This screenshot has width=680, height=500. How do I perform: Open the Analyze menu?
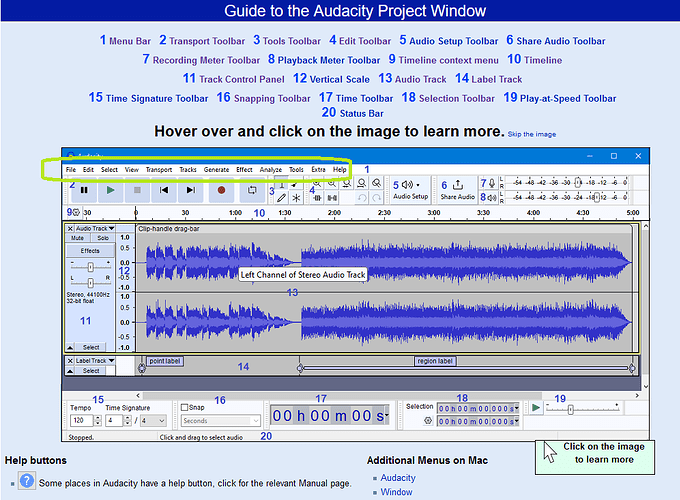pyautogui.click(x=271, y=170)
